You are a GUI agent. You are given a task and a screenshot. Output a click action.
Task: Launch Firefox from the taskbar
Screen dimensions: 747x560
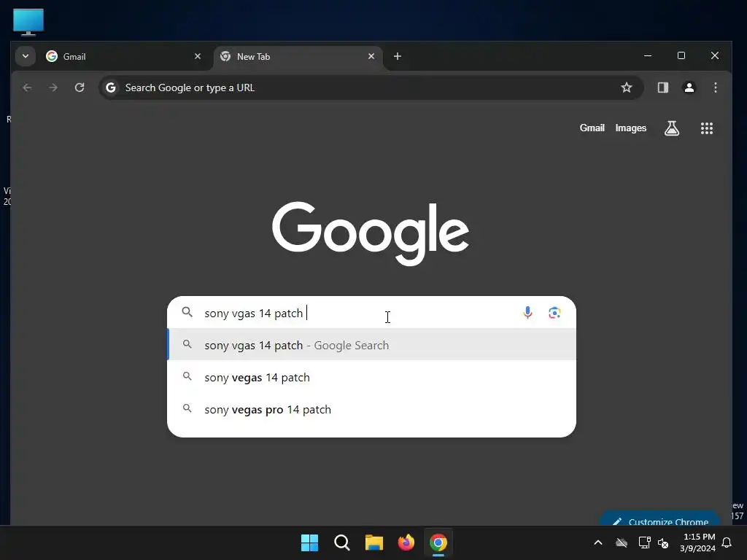(x=406, y=542)
